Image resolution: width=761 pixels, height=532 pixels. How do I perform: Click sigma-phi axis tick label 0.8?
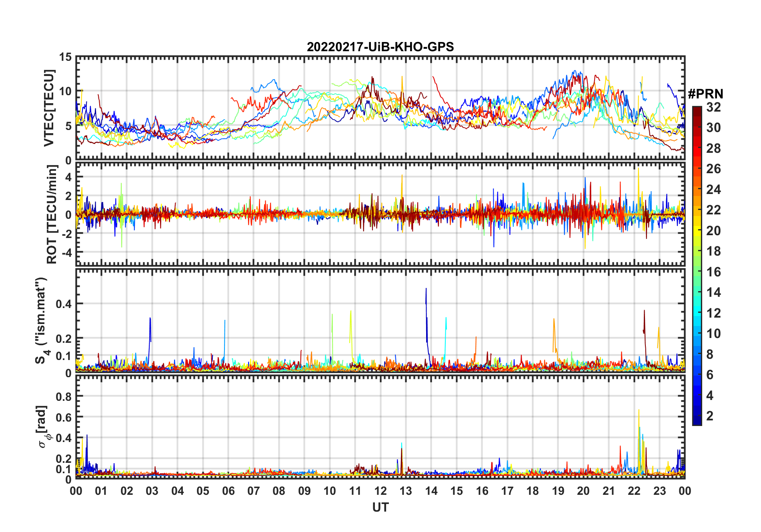click(64, 396)
